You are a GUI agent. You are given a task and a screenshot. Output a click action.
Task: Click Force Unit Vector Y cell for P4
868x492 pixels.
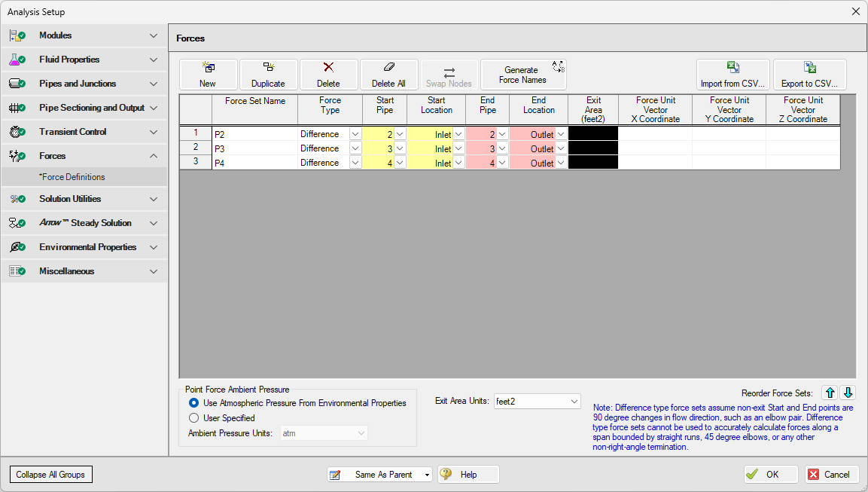pos(729,163)
